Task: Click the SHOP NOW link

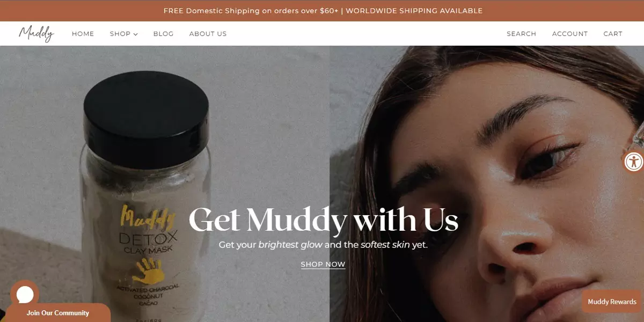Action: pos(323,265)
